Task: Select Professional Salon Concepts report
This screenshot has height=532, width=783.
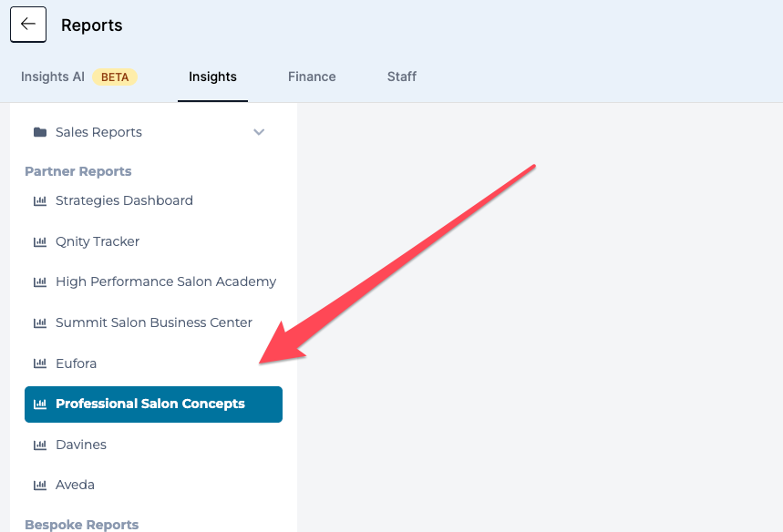Action: [x=154, y=404]
